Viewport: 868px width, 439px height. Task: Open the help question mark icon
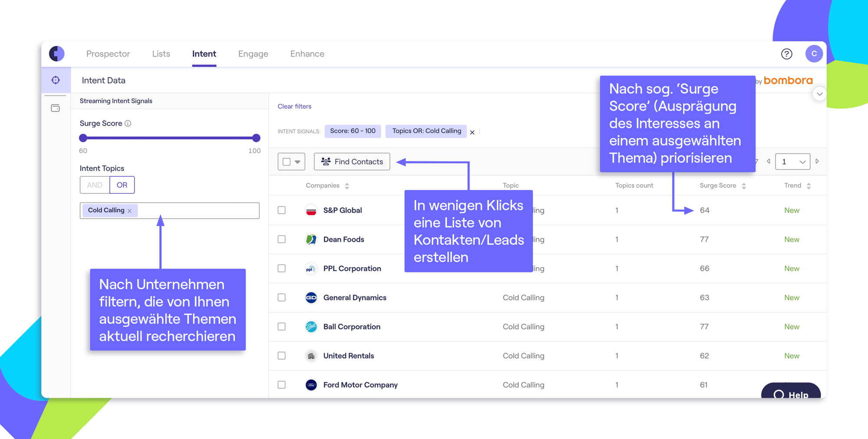tap(786, 54)
